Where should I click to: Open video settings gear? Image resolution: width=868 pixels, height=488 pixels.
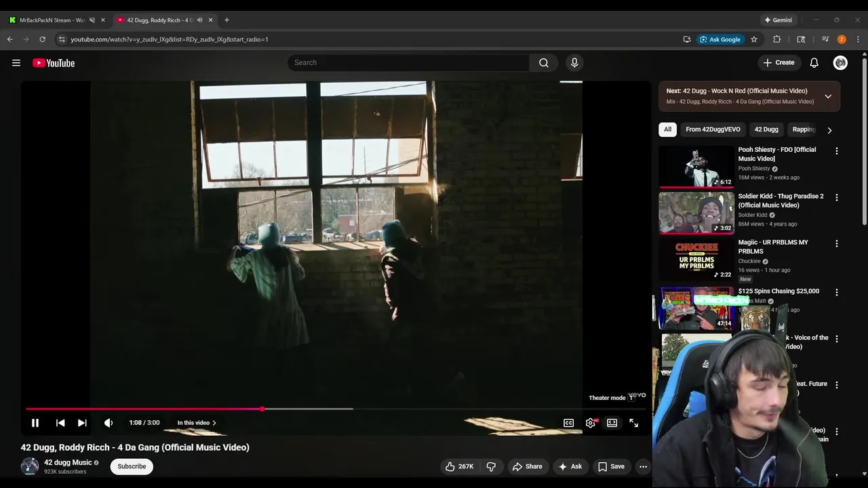click(591, 423)
